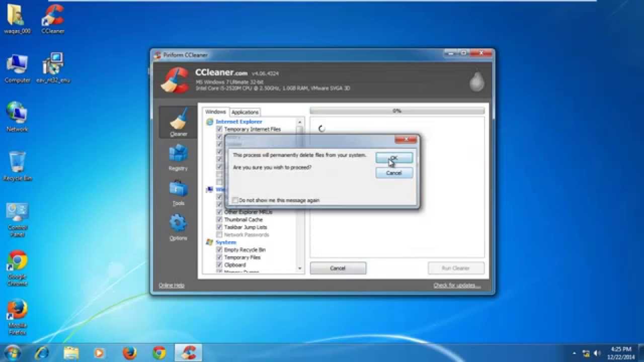
Task: Click the clock showing 4:25 PM
Action: click(621, 349)
